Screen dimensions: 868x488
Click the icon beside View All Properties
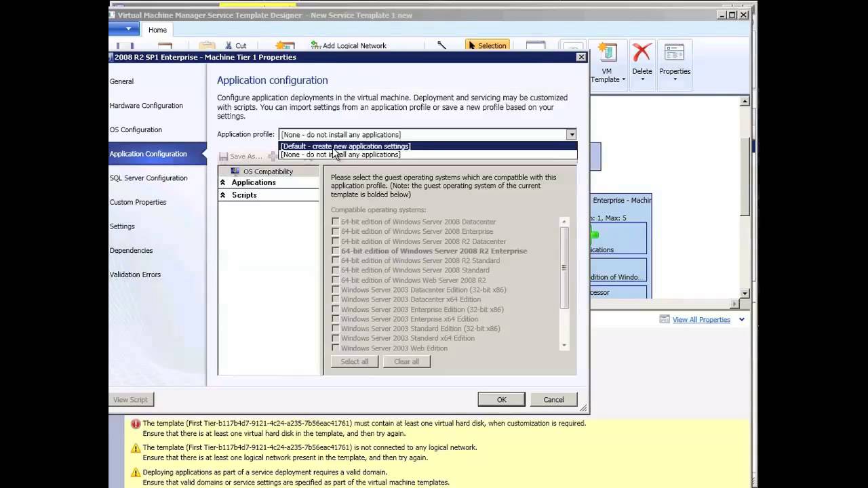[x=665, y=319]
